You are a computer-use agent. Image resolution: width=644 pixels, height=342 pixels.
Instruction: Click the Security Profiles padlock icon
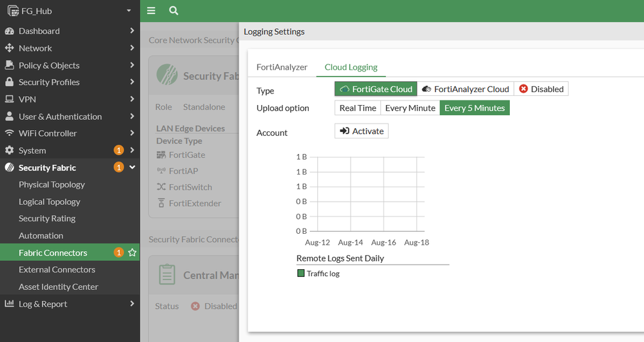[9, 82]
